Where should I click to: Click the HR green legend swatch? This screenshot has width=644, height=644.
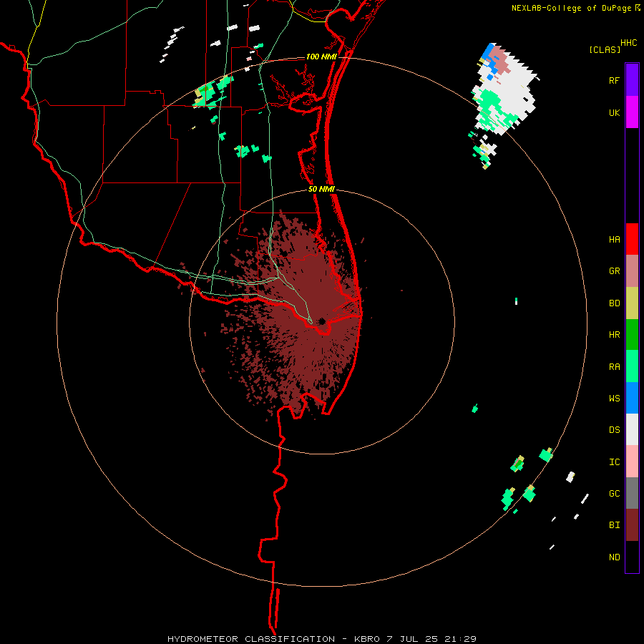coord(632,335)
